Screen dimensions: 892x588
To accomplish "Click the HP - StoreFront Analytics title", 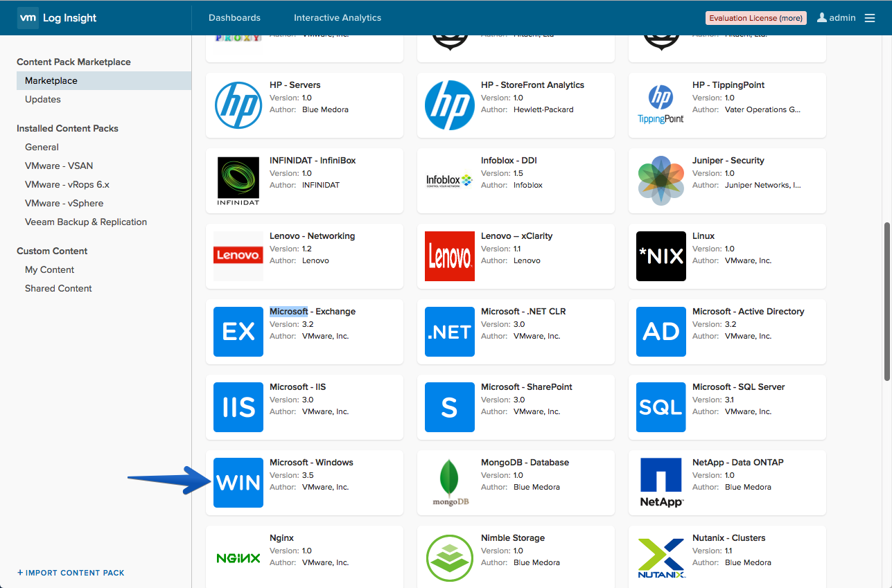I will 532,85.
